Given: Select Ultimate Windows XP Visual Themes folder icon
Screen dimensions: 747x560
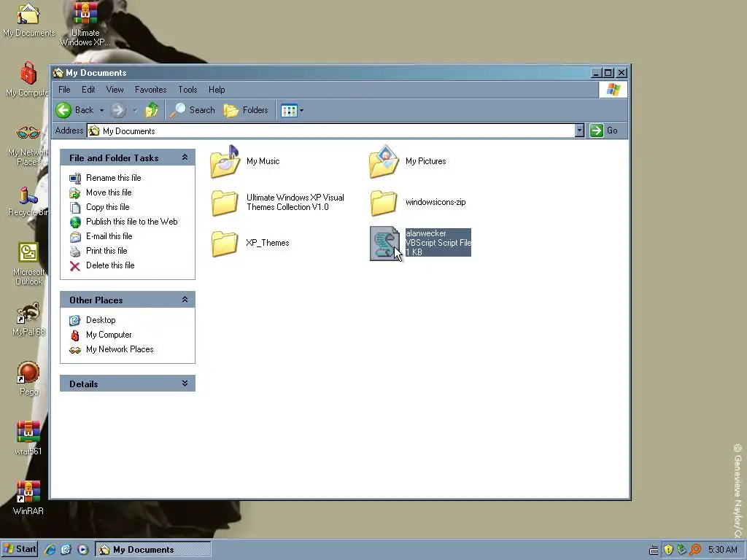Looking at the screenshot, I should pyautogui.click(x=225, y=203).
